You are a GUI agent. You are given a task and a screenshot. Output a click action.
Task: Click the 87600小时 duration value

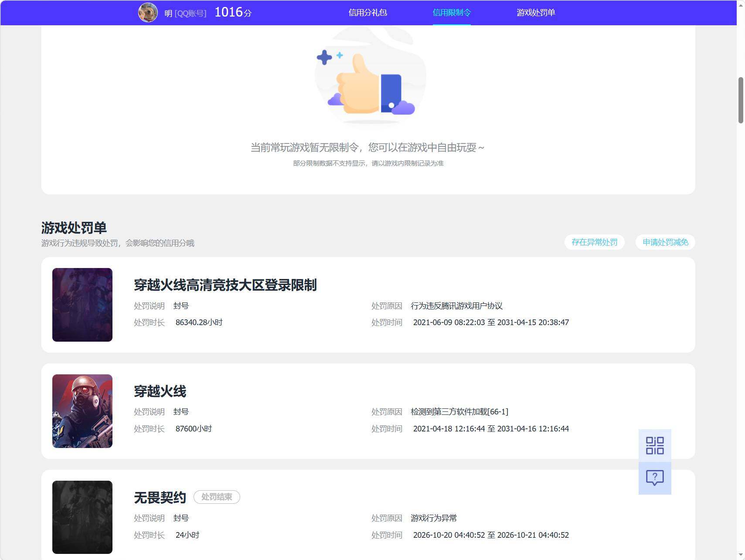[194, 429]
